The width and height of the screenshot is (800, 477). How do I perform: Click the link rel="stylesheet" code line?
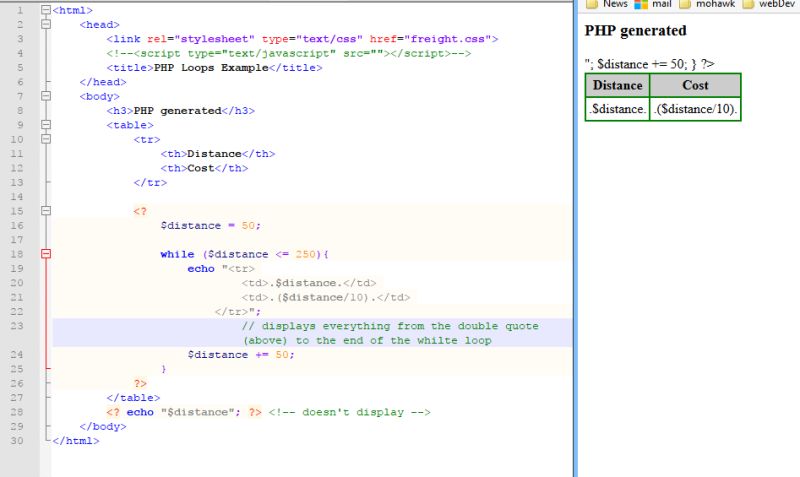point(302,39)
